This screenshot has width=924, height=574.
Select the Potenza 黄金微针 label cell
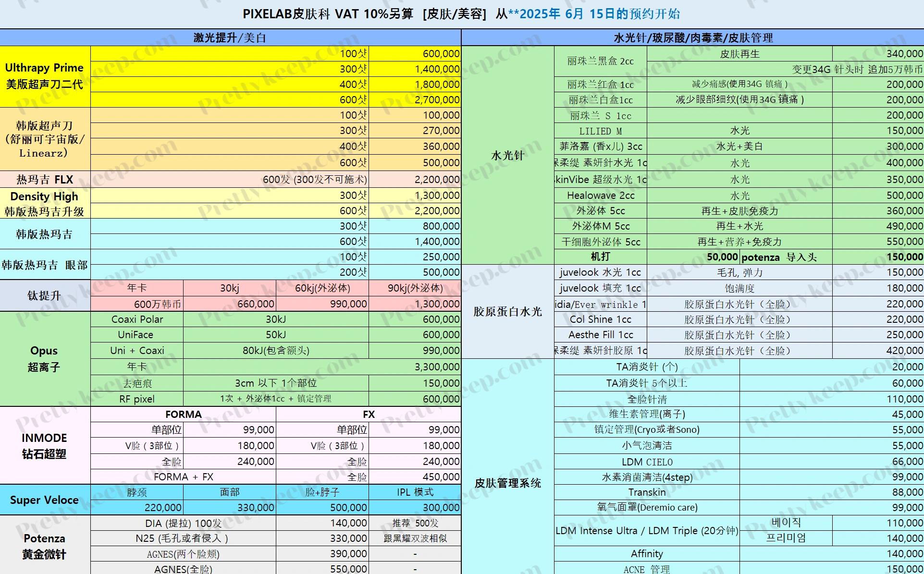coord(45,546)
